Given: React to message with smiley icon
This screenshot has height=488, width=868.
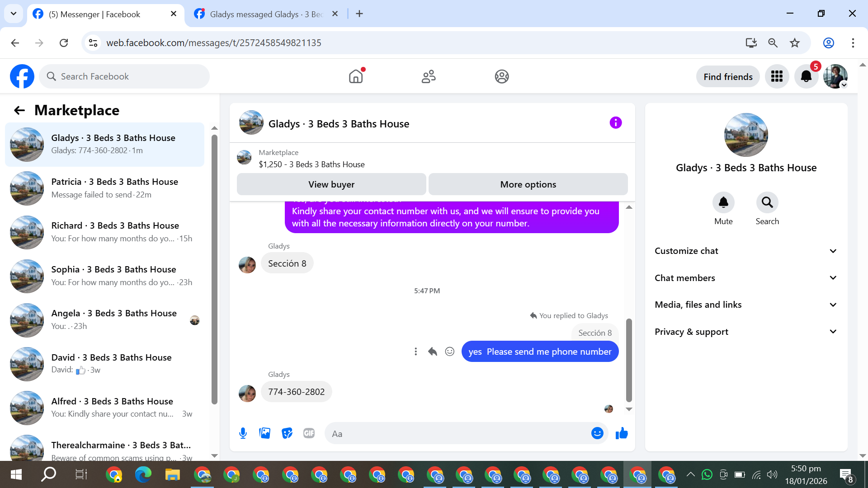Looking at the screenshot, I should point(449,352).
